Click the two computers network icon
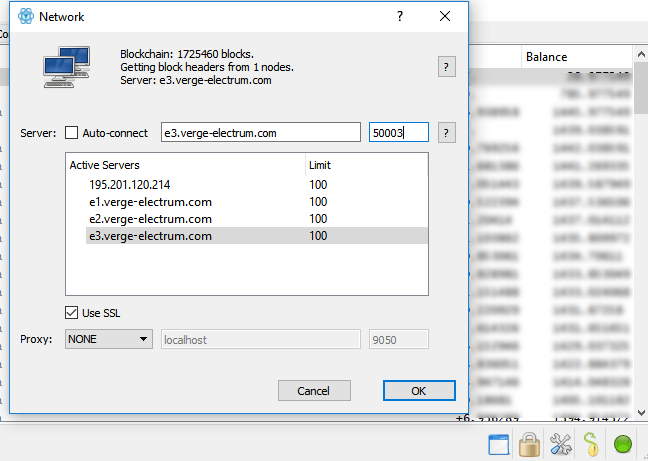 pos(67,67)
